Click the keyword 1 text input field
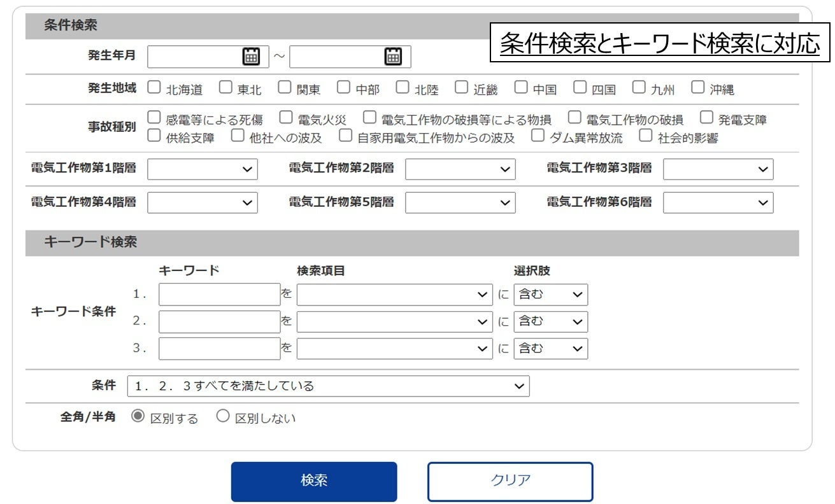835x504 pixels. (x=219, y=294)
